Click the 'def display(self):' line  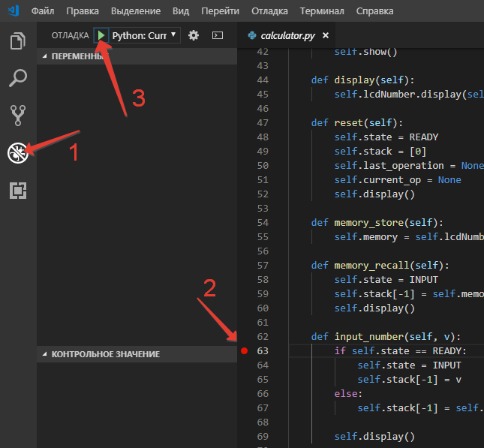click(362, 80)
